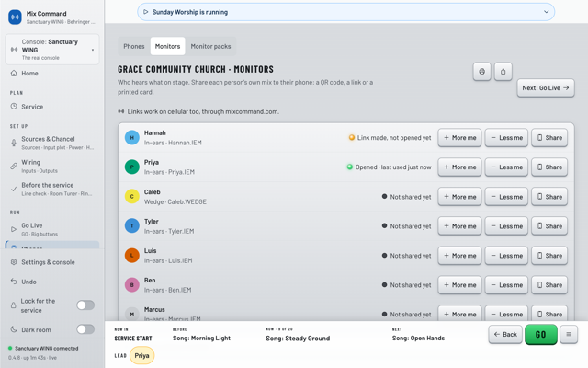
Task: Share Caleb's wedge mix
Action: click(x=549, y=196)
